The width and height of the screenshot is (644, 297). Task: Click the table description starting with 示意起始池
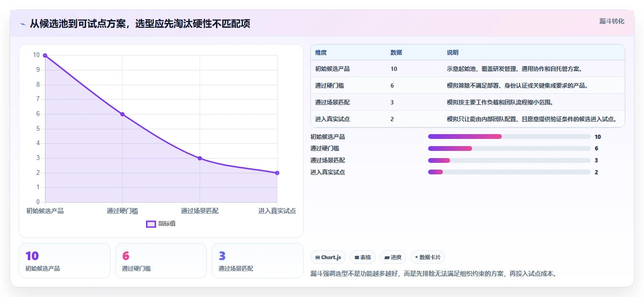point(514,69)
